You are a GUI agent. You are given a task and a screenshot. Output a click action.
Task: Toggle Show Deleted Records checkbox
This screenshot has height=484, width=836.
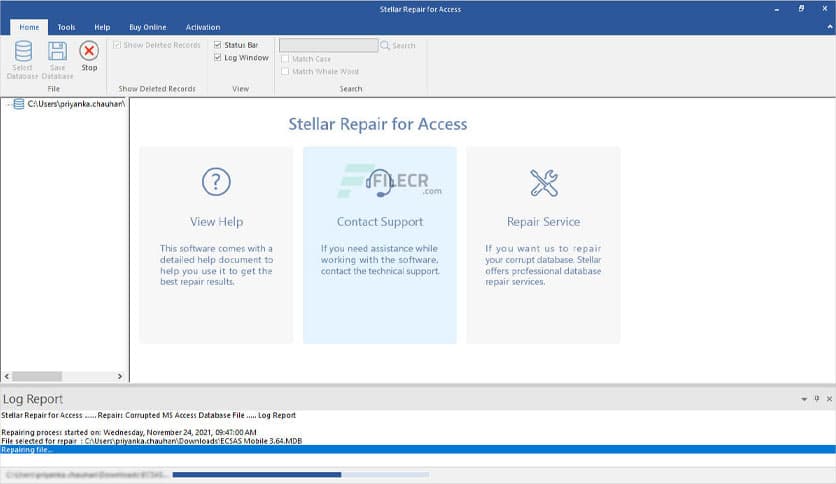click(x=117, y=45)
